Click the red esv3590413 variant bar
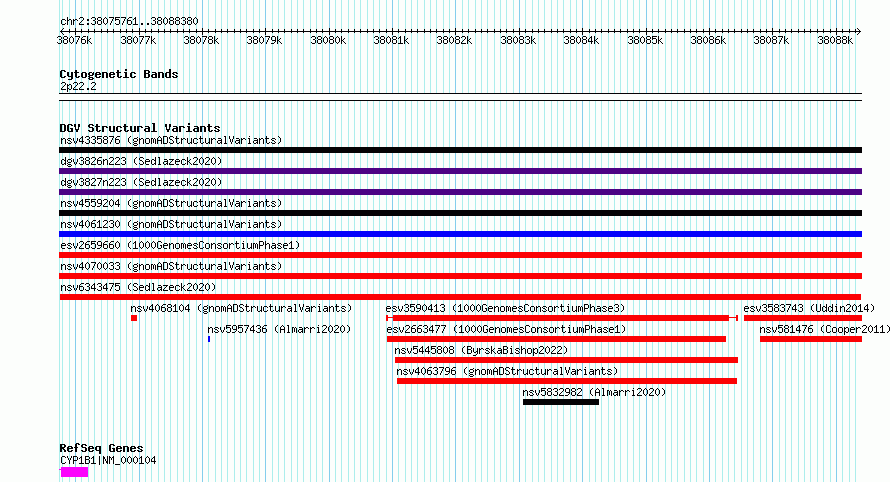This screenshot has width=890, height=482. pyautogui.click(x=561, y=318)
